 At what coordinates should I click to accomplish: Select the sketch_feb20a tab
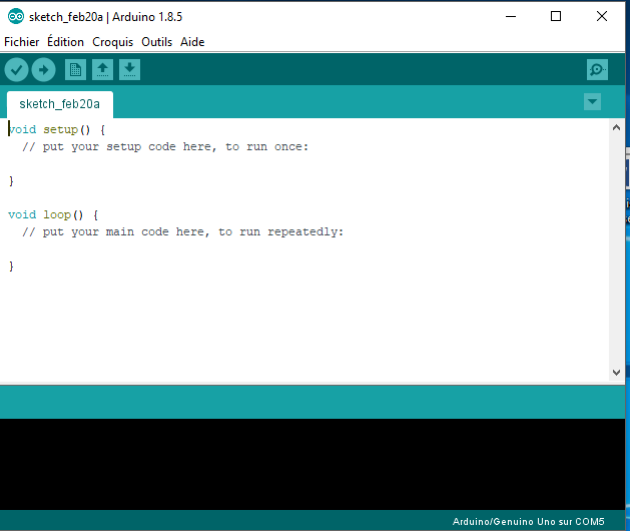click(59, 104)
